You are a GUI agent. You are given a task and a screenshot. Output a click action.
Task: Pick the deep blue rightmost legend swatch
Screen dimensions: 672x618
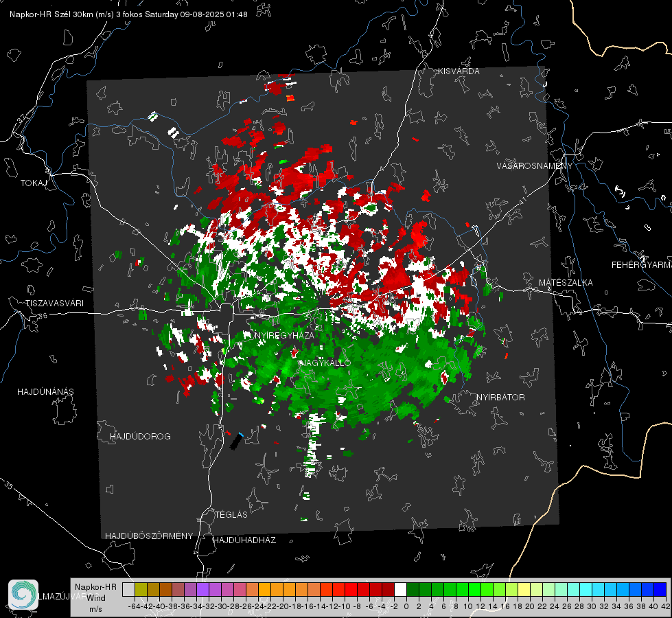click(660, 589)
